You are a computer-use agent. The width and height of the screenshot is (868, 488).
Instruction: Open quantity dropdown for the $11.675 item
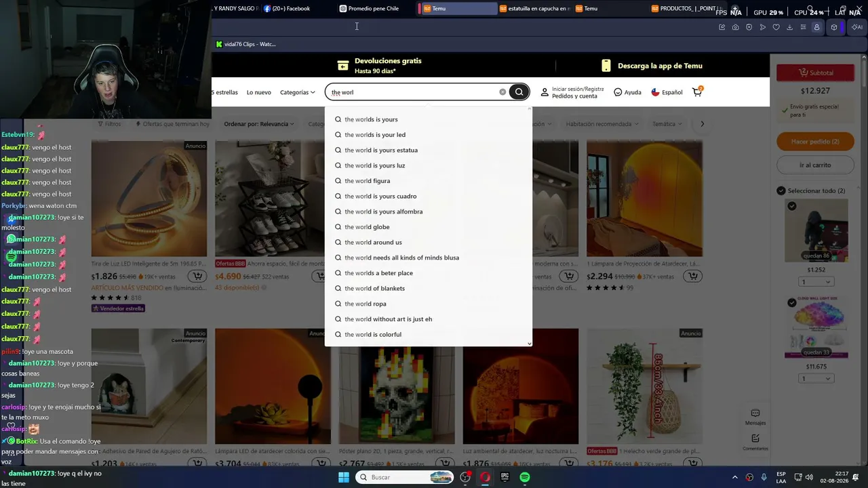coord(816,378)
